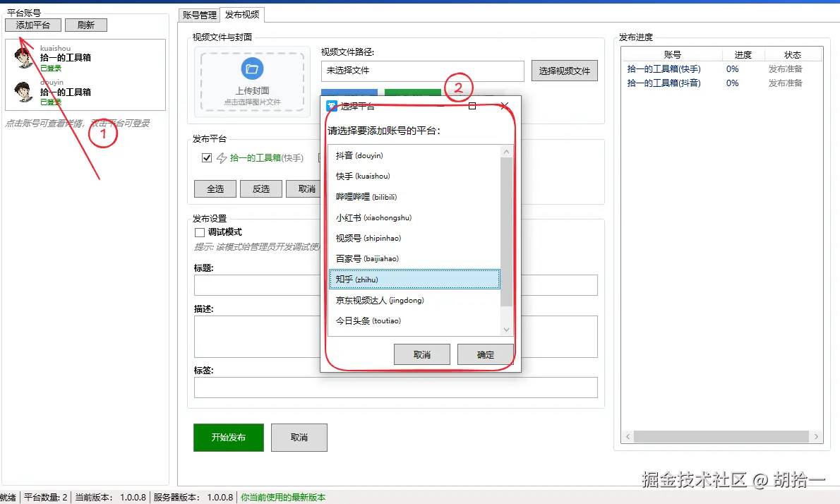The image size is (840, 504).
Task: Click the 添加平台 button
Action: pyautogui.click(x=32, y=25)
